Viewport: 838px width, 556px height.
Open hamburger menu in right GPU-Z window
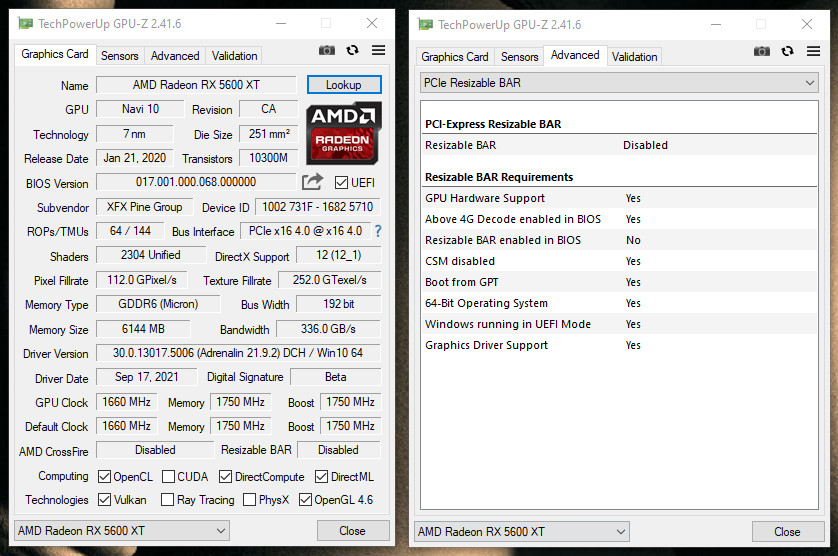[x=813, y=51]
